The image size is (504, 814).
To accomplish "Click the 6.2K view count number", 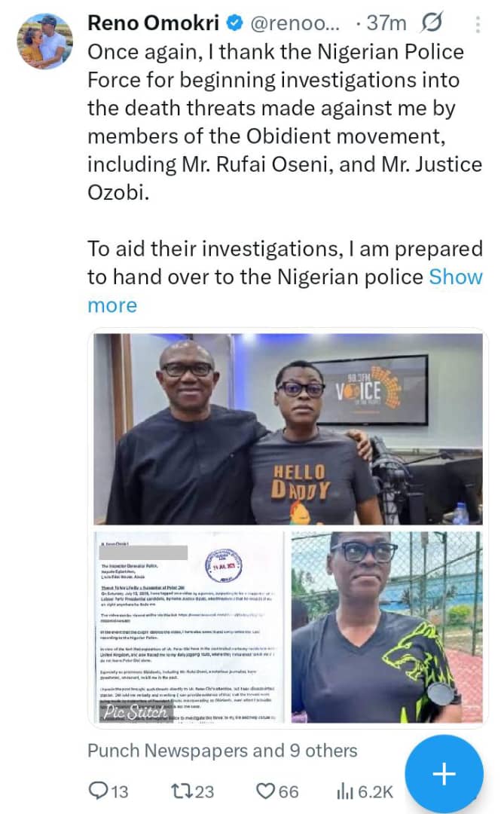I will click(375, 791).
